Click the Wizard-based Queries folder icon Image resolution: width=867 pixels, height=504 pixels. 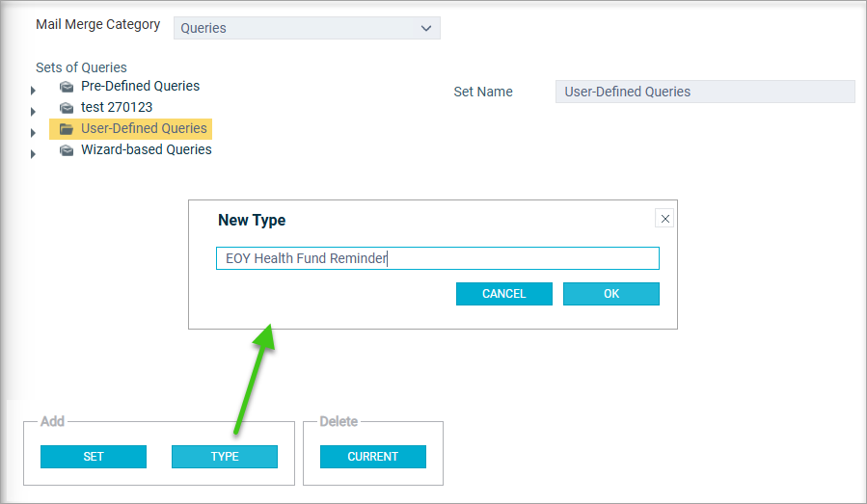pos(67,150)
